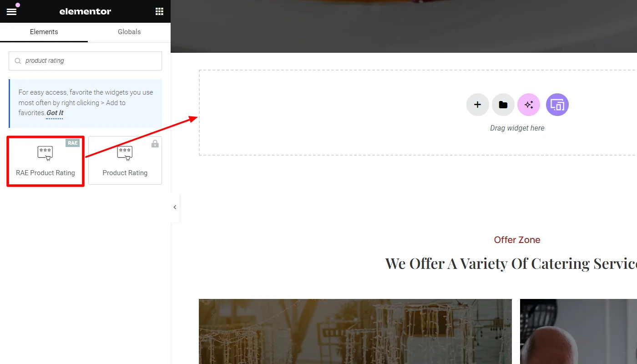Click the favorites tip message text
The image size is (637, 364).
(86, 102)
